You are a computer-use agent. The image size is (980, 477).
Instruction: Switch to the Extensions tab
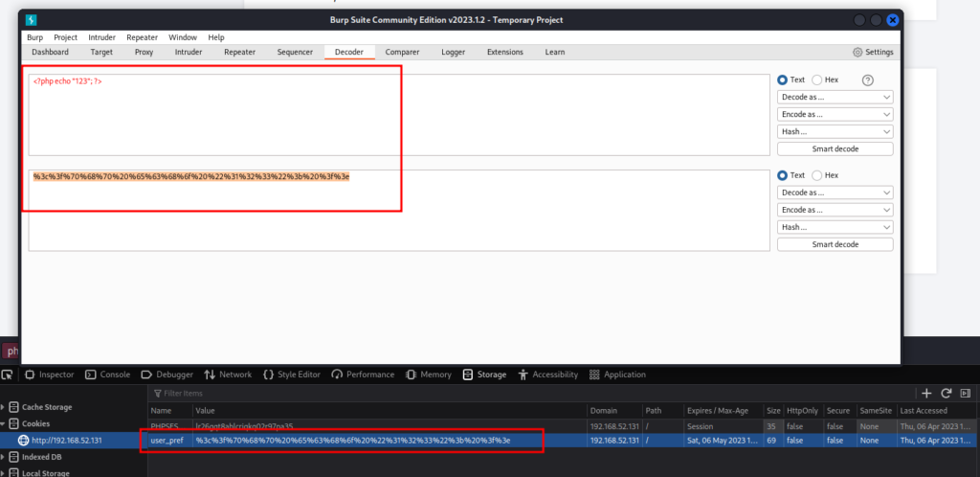click(x=505, y=52)
